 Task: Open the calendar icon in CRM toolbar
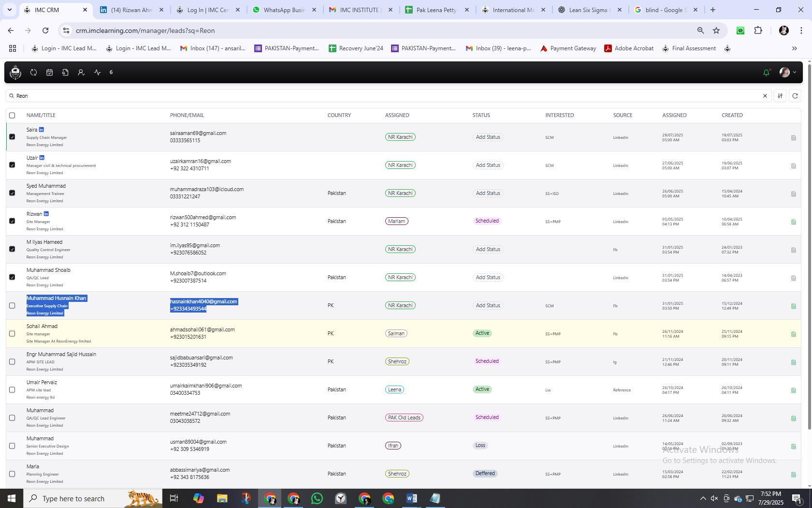tap(49, 73)
